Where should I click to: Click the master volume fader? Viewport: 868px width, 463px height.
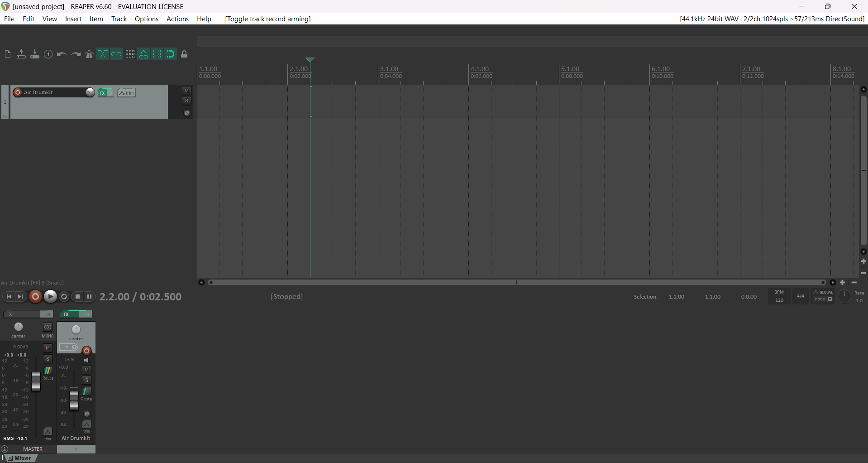(x=36, y=382)
